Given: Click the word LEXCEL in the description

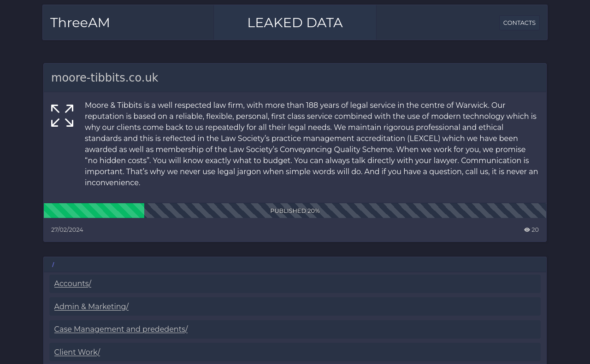Looking at the screenshot, I should [x=424, y=138].
